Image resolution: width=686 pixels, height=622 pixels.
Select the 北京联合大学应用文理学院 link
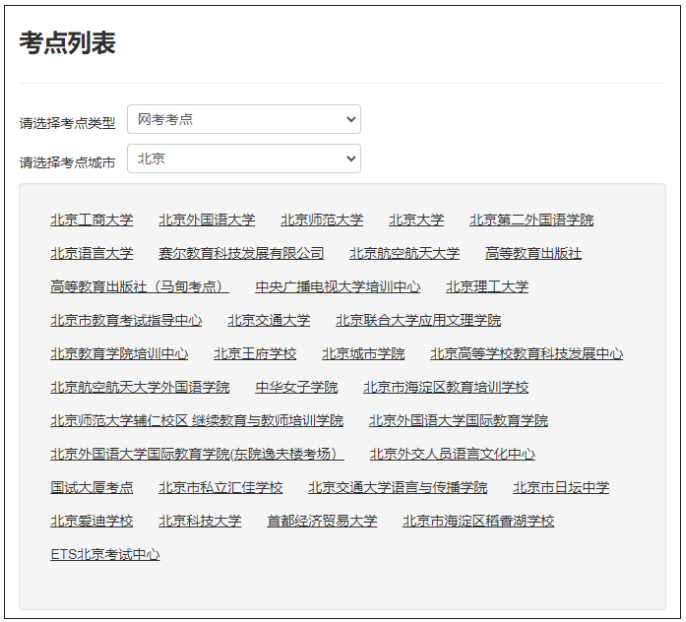tap(418, 321)
